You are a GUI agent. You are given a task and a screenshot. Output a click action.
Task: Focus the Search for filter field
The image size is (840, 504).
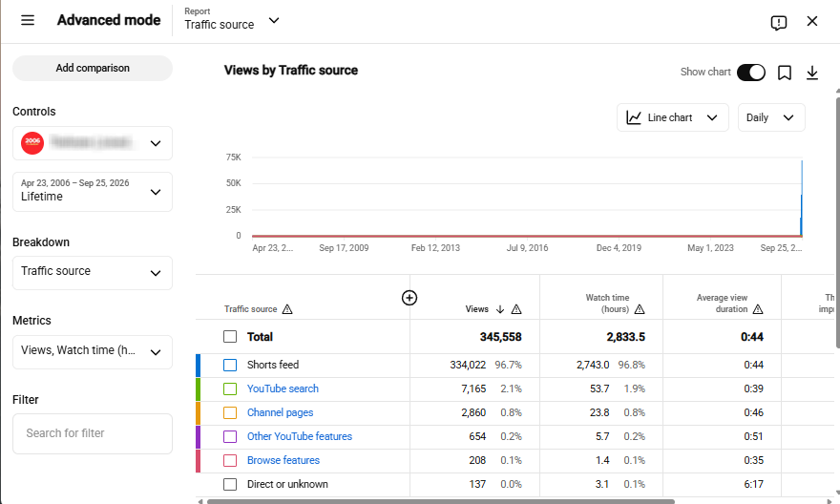point(93,433)
